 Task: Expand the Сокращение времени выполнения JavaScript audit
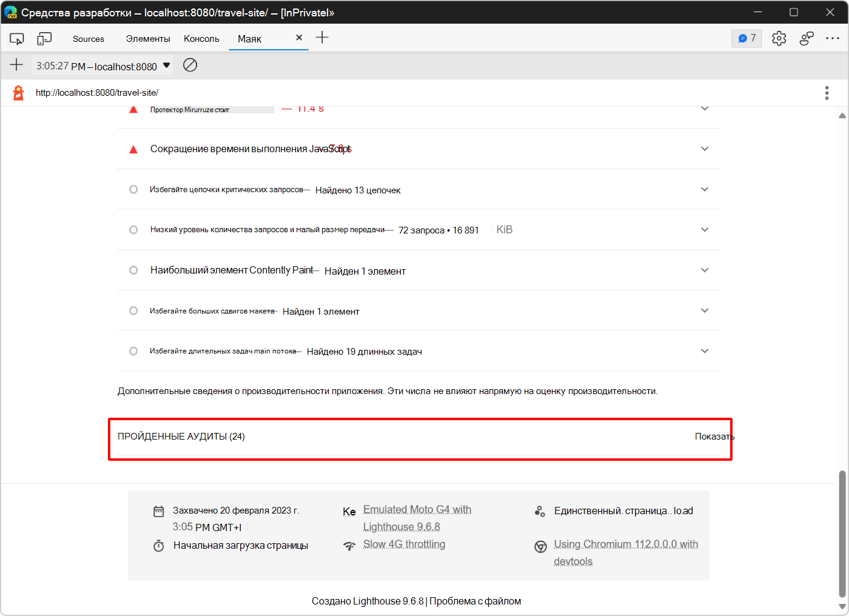[x=705, y=149]
